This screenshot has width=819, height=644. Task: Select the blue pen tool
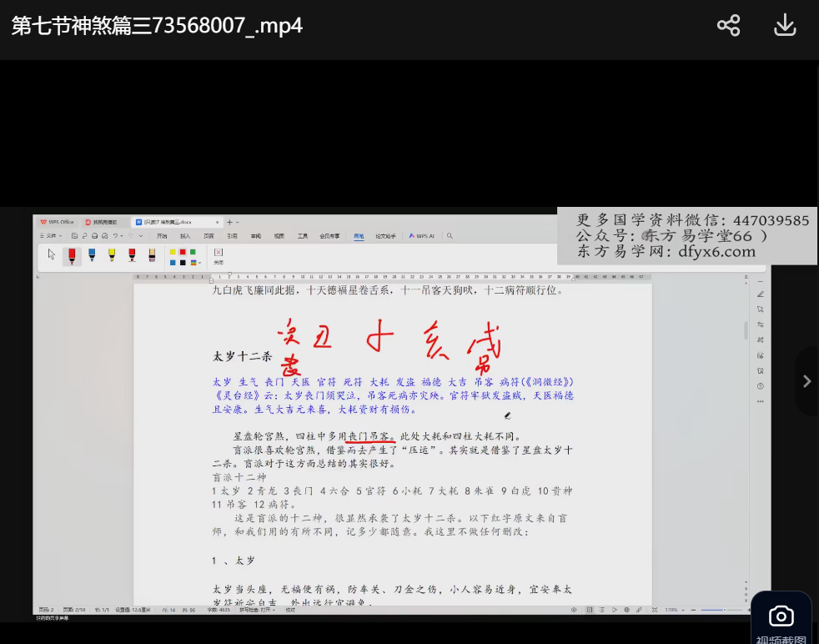click(92, 255)
